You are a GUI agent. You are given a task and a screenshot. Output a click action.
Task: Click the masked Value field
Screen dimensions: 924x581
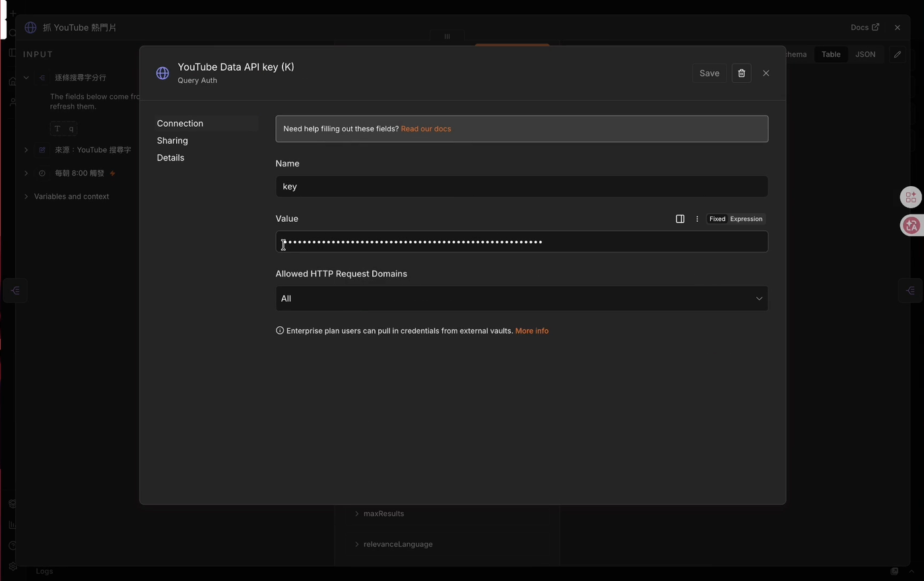click(521, 242)
